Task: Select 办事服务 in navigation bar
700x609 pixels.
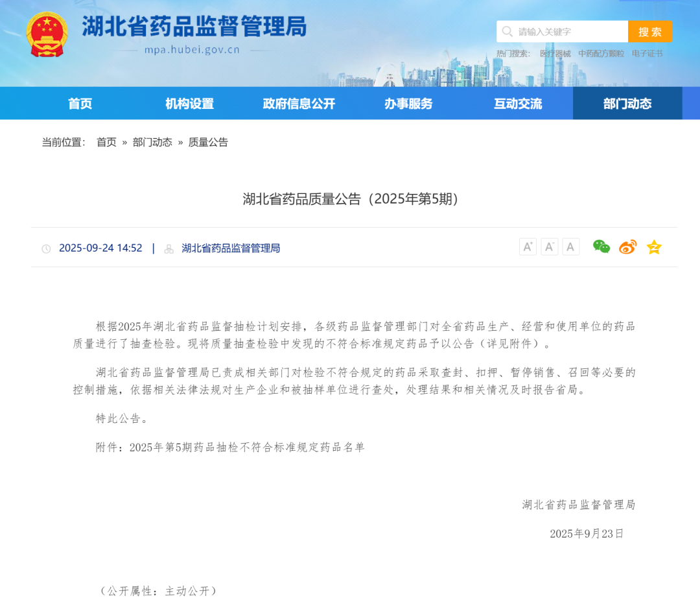Action: pyautogui.click(x=408, y=104)
